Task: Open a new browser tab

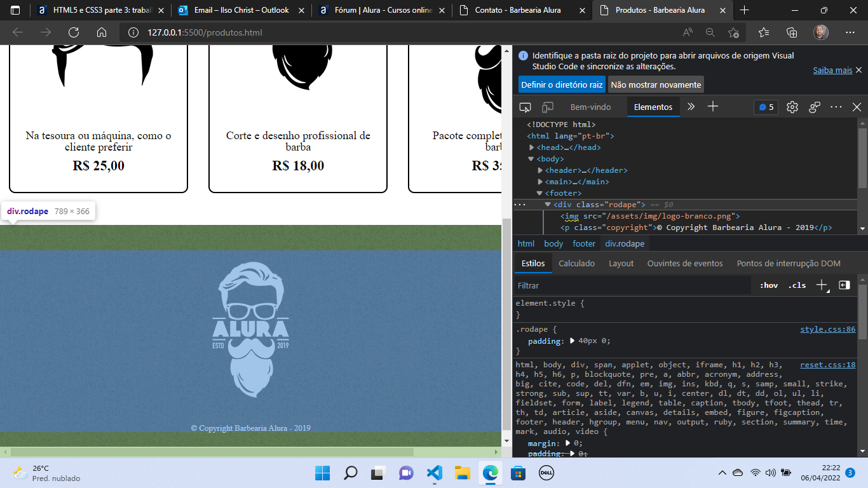Action: click(x=744, y=10)
